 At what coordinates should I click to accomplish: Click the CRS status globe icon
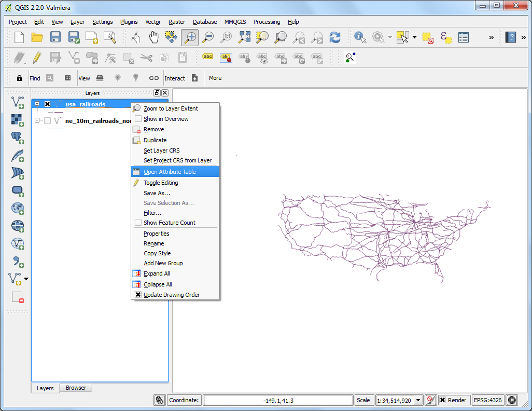tap(512, 400)
